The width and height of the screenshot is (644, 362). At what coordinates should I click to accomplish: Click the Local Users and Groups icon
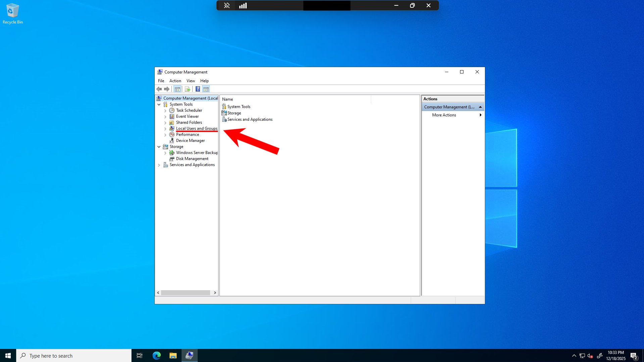pos(172,128)
